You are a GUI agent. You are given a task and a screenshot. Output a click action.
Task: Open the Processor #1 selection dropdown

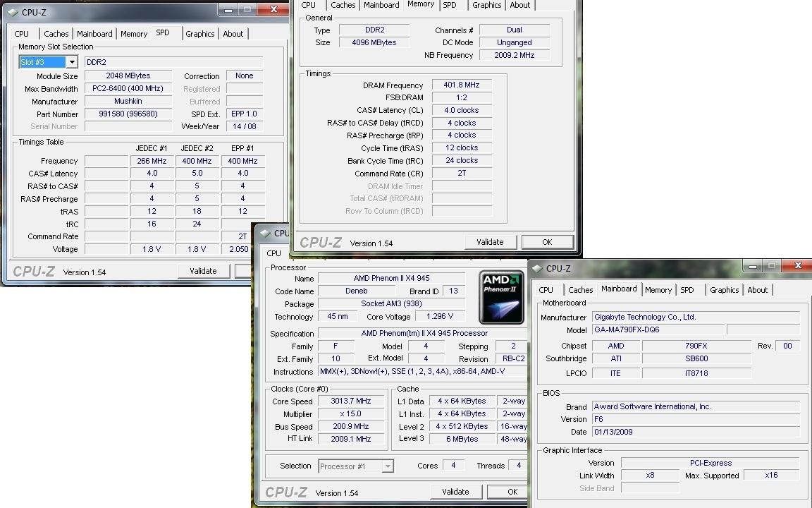388,466
